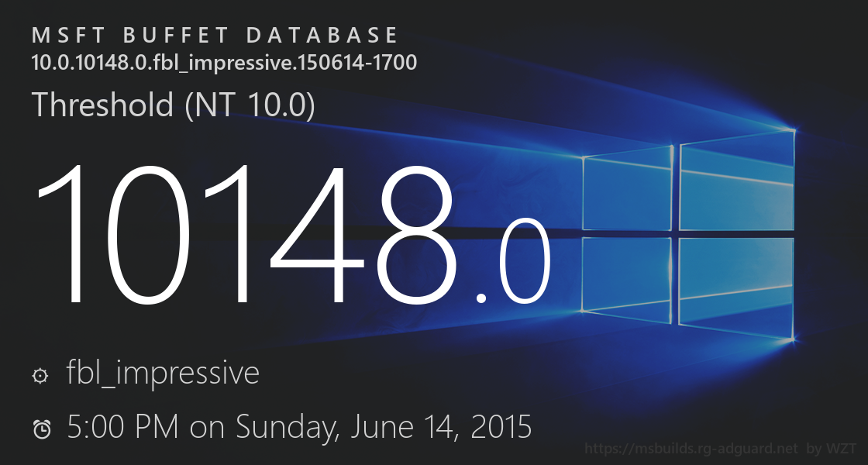Screen dimensions: 868x465
Task: Click the (NT 10.0) version label
Action: (x=250, y=105)
